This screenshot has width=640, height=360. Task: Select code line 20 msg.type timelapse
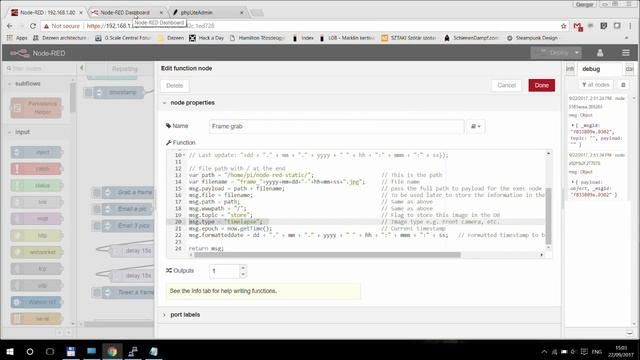(x=225, y=222)
